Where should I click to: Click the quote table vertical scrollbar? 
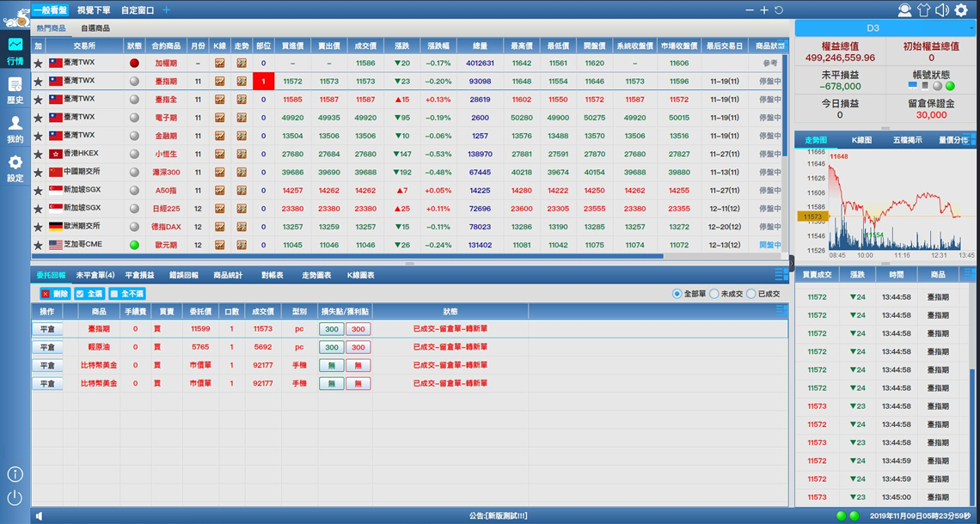(785, 112)
